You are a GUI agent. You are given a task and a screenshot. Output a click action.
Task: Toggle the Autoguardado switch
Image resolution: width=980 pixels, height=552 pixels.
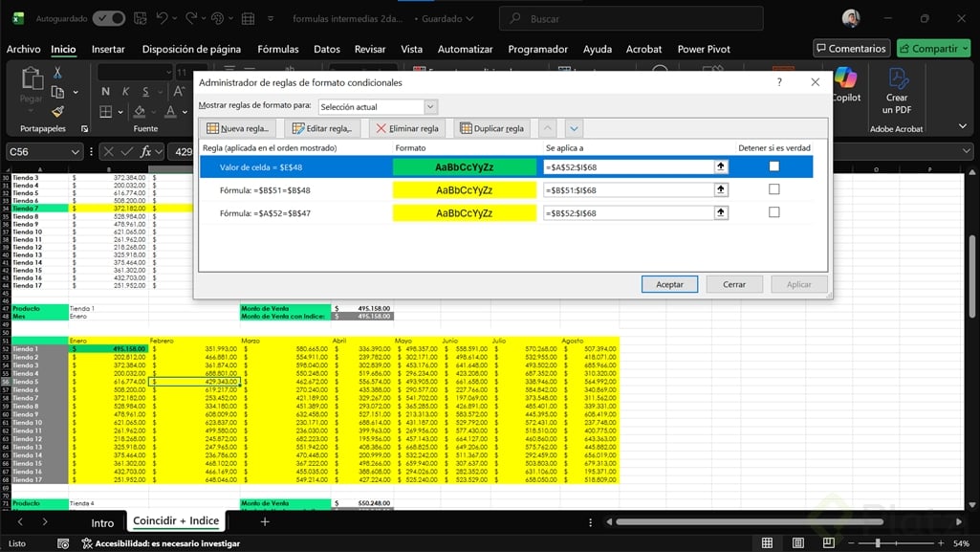pyautogui.click(x=108, y=18)
